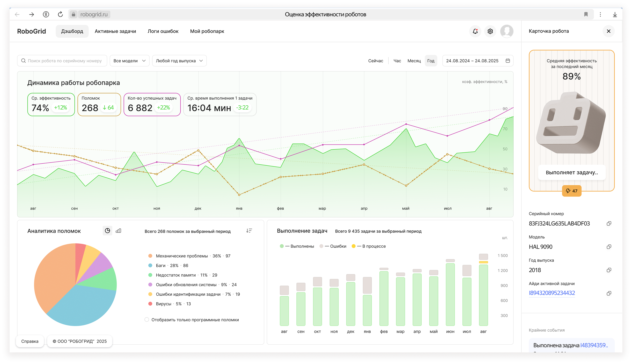Copy the active task ID
632x364 pixels.
point(609,293)
